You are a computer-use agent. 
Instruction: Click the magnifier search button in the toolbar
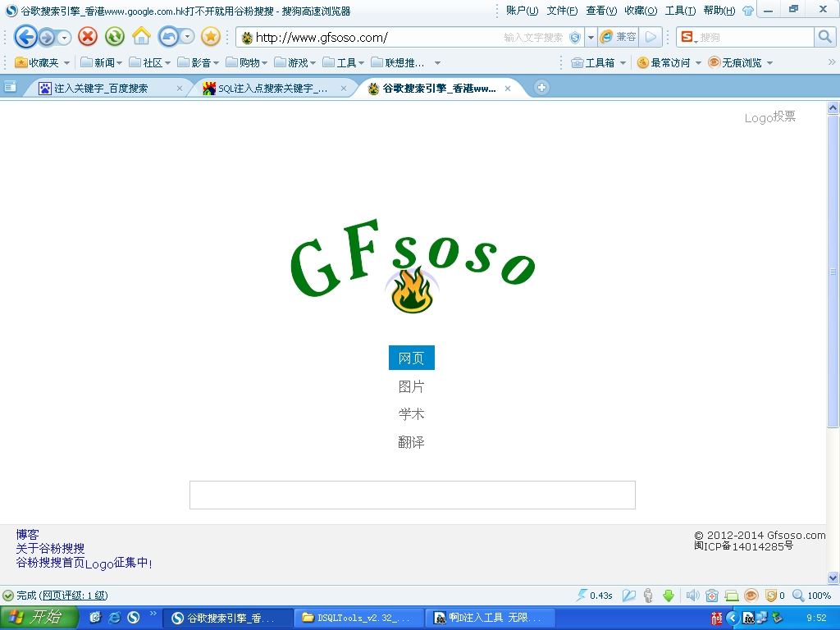tap(824, 37)
